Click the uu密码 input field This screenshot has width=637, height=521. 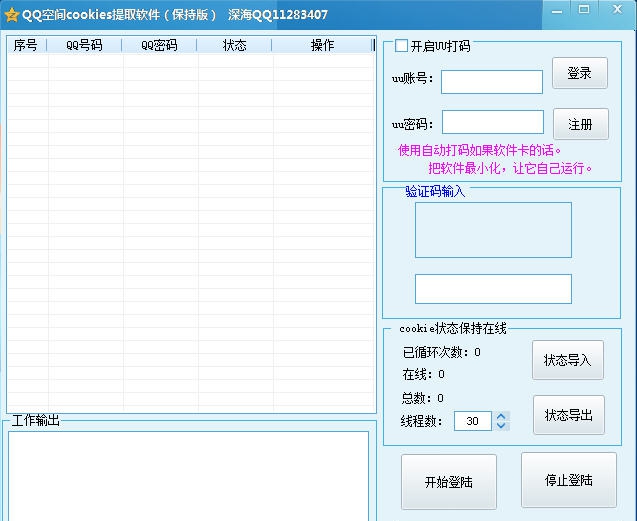click(x=492, y=122)
